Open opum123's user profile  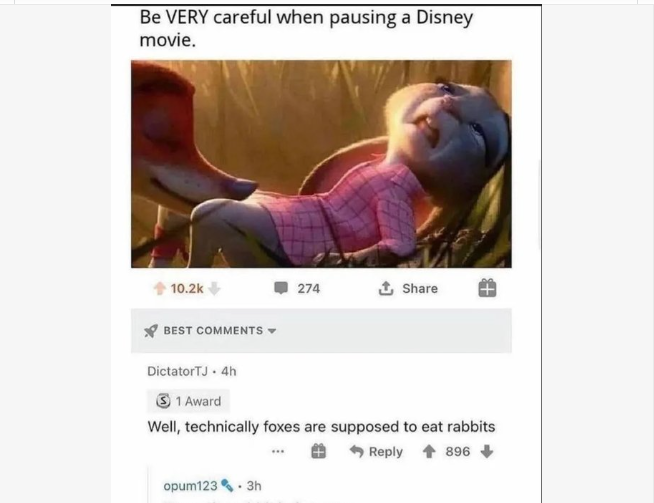(190, 485)
